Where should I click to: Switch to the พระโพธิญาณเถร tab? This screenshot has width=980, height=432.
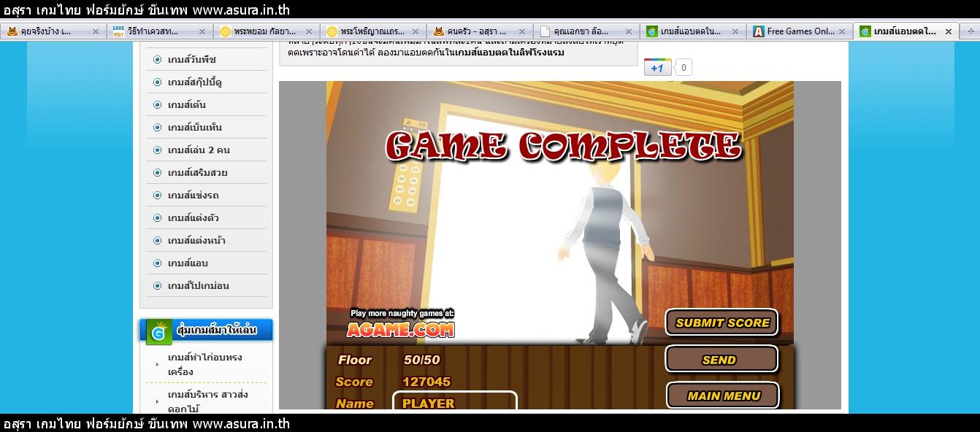pos(372,31)
